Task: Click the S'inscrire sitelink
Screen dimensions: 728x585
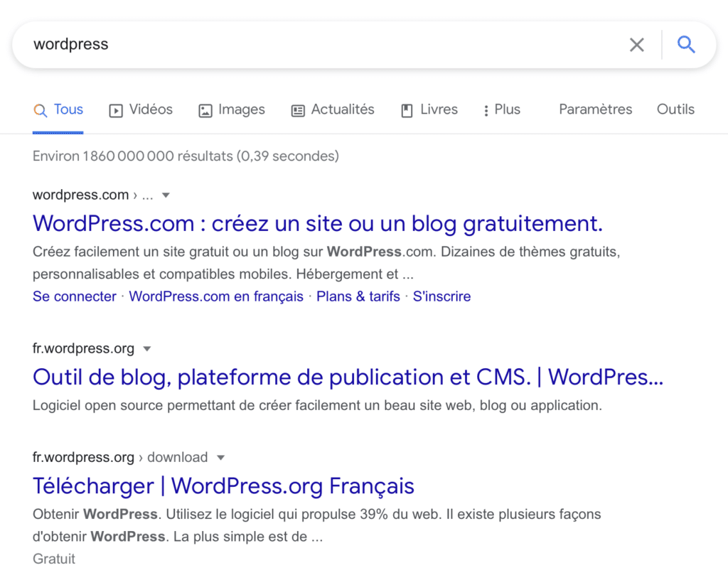Action: click(x=441, y=296)
